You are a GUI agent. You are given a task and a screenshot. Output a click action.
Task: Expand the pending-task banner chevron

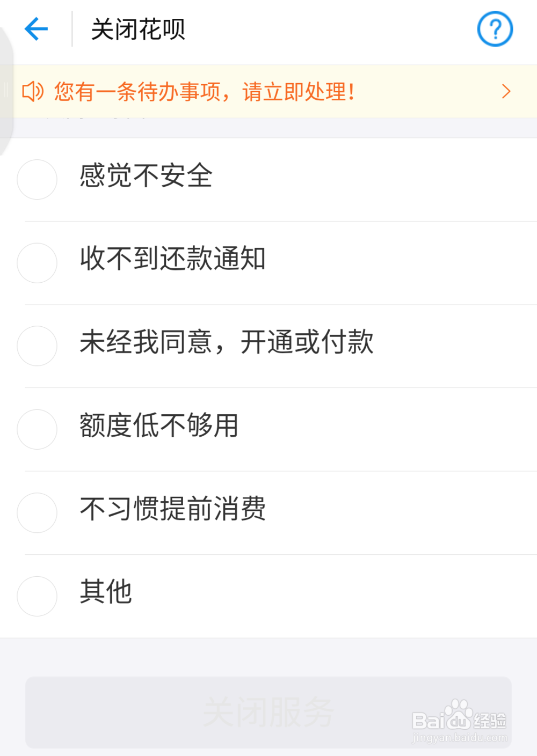click(506, 91)
